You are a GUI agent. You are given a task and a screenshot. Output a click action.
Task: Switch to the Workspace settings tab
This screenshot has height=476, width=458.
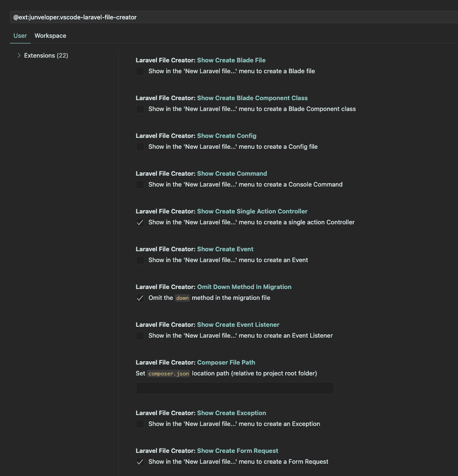pos(51,35)
